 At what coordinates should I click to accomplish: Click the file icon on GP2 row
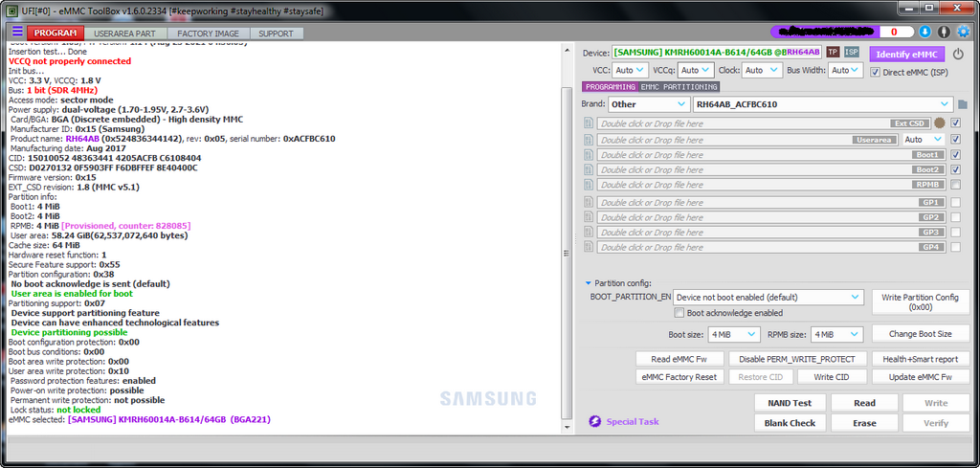coord(588,217)
